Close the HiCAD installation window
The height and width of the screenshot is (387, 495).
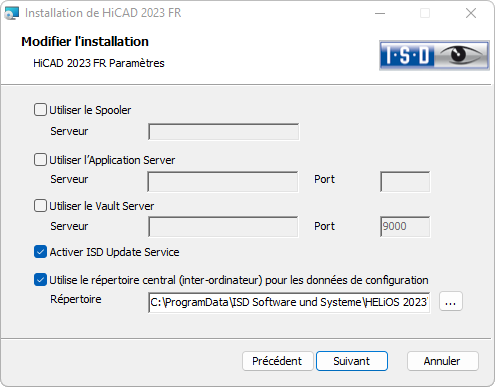tap(471, 13)
